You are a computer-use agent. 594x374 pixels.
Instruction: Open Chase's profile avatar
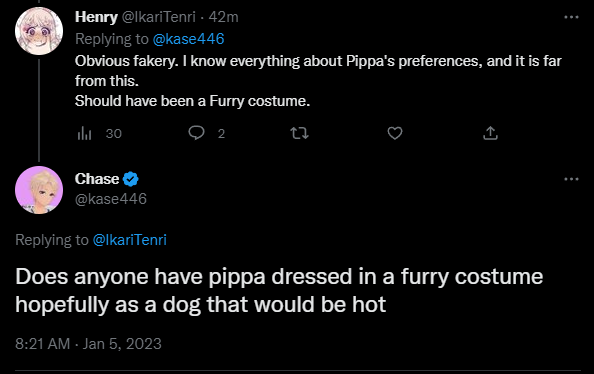coord(39,190)
